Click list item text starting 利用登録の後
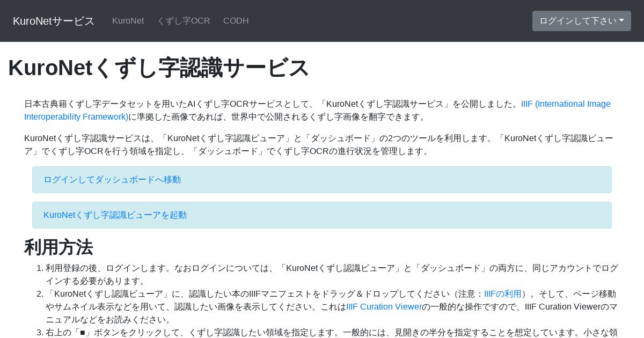644x338 pixels. click(332, 275)
